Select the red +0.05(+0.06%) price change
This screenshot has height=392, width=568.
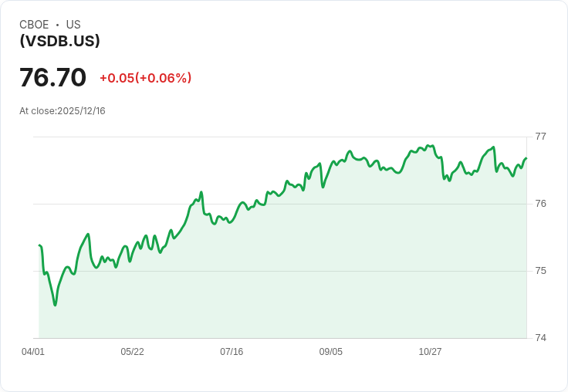145,78
